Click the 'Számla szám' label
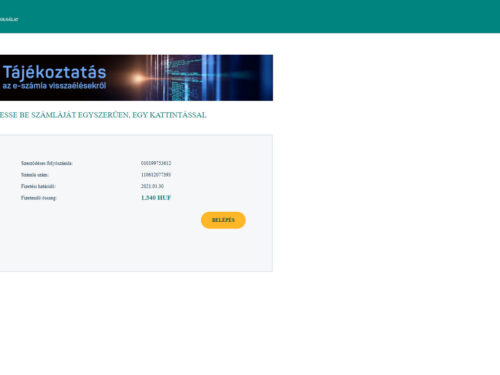The height and width of the screenshot is (375, 500). (x=35, y=175)
